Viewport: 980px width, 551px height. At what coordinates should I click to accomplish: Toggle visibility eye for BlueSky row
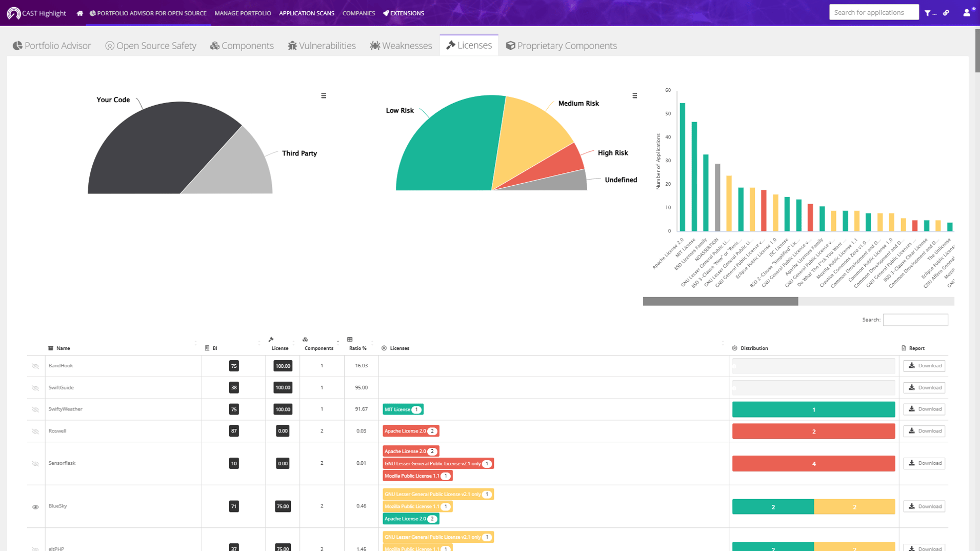point(35,507)
